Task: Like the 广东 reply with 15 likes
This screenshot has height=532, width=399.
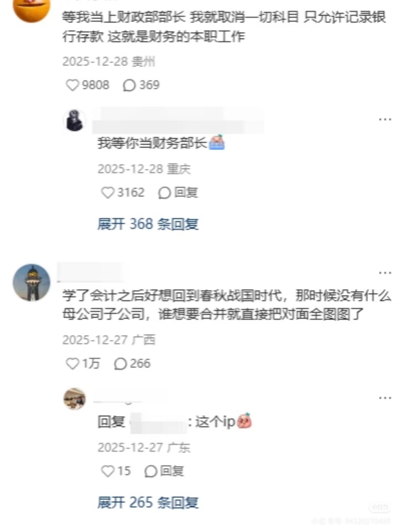Action: [108, 471]
